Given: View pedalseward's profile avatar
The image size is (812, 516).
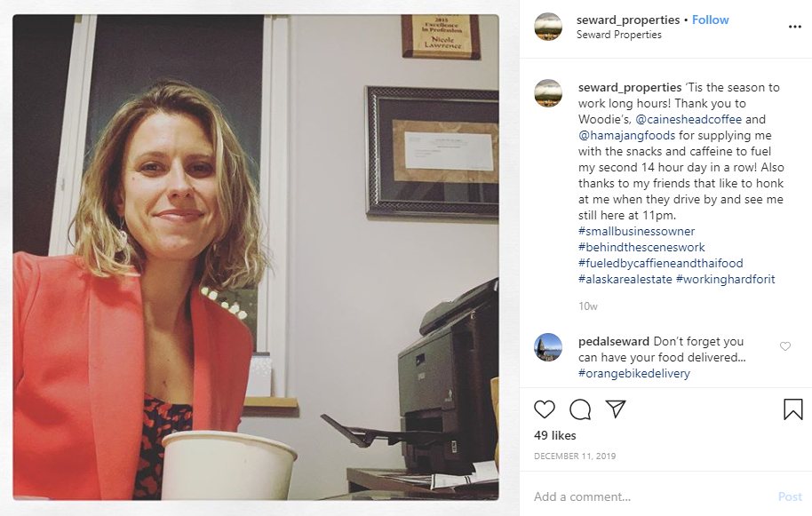Looking at the screenshot, I should tap(548, 347).
